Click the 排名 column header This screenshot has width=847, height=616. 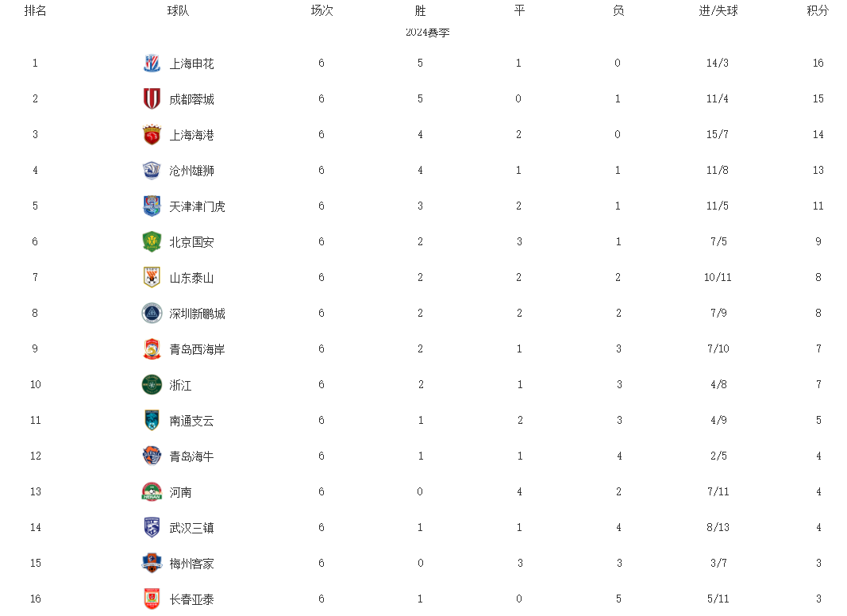(35, 11)
